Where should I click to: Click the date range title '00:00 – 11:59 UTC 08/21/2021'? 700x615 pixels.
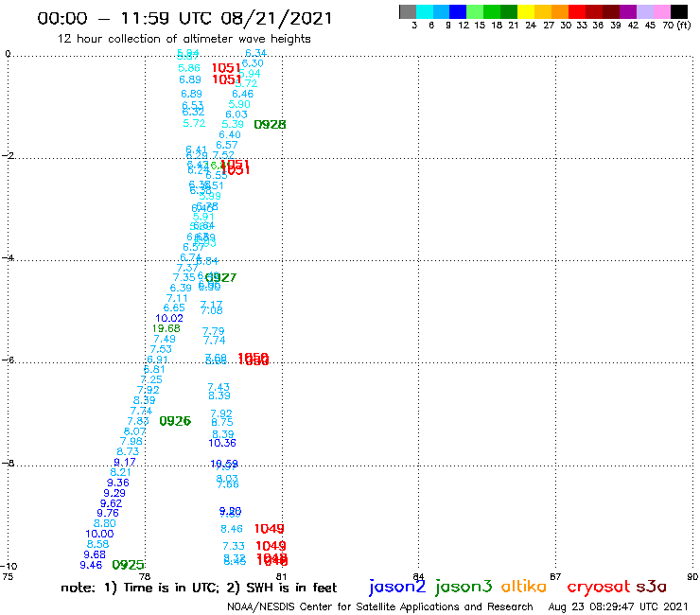[184, 18]
